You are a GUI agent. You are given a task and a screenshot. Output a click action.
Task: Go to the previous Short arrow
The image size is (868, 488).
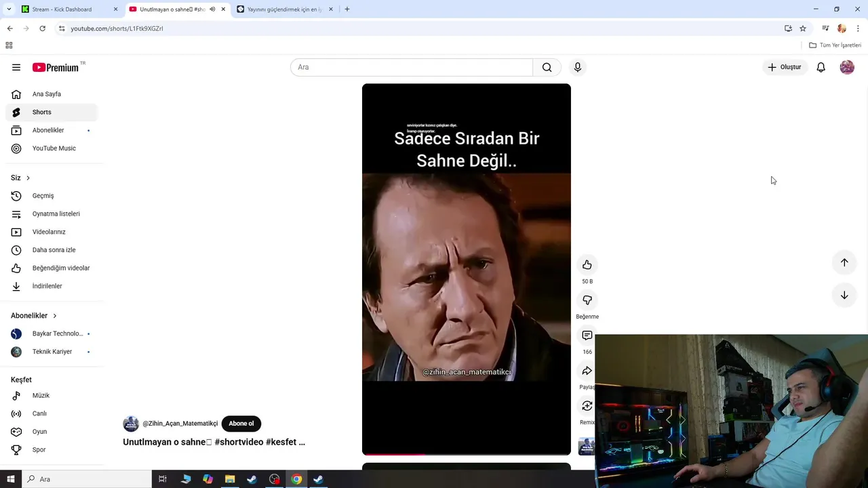[x=844, y=262]
